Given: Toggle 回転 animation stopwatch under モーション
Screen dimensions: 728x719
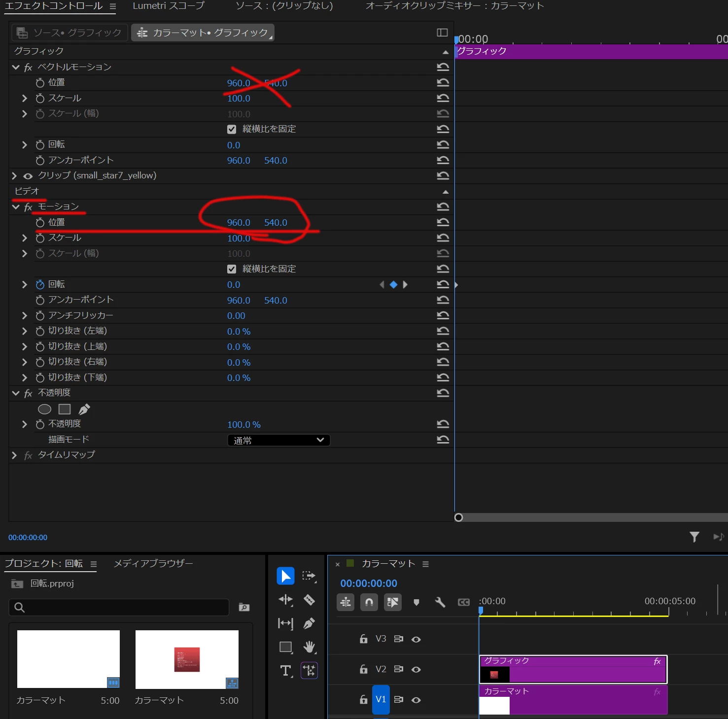Looking at the screenshot, I should click(40, 284).
